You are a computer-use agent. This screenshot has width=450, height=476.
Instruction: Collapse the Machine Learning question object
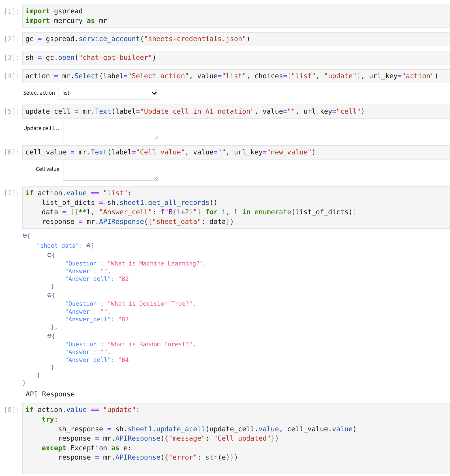pos(49,255)
